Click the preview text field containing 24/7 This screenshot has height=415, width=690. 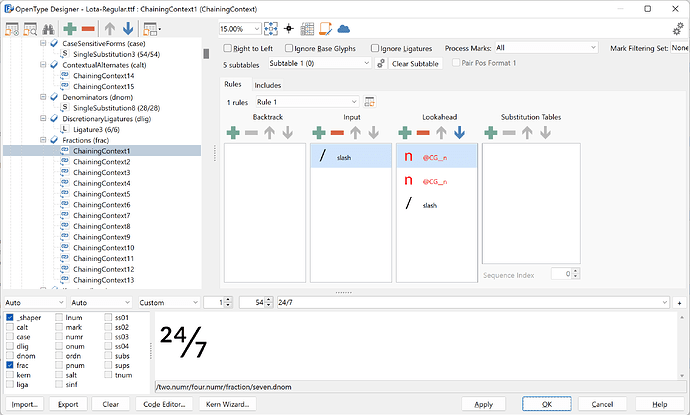point(470,301)
